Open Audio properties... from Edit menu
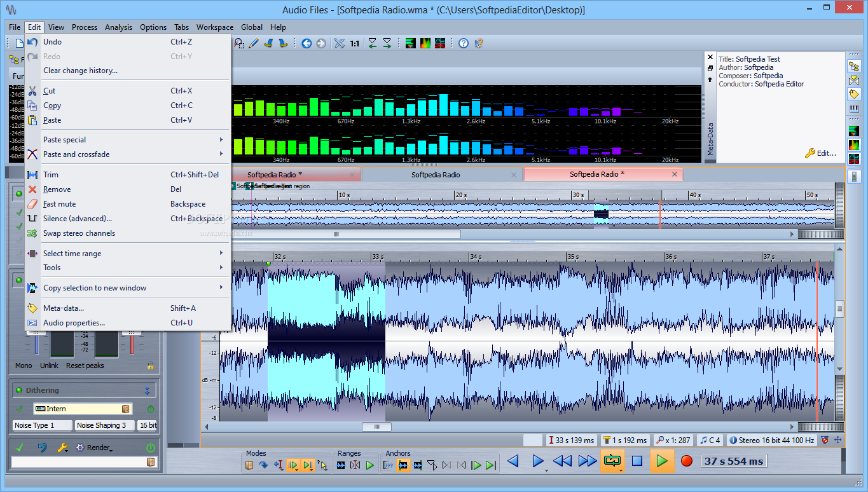The width and height of the screenshot is (868, 492). click(127, 323)
